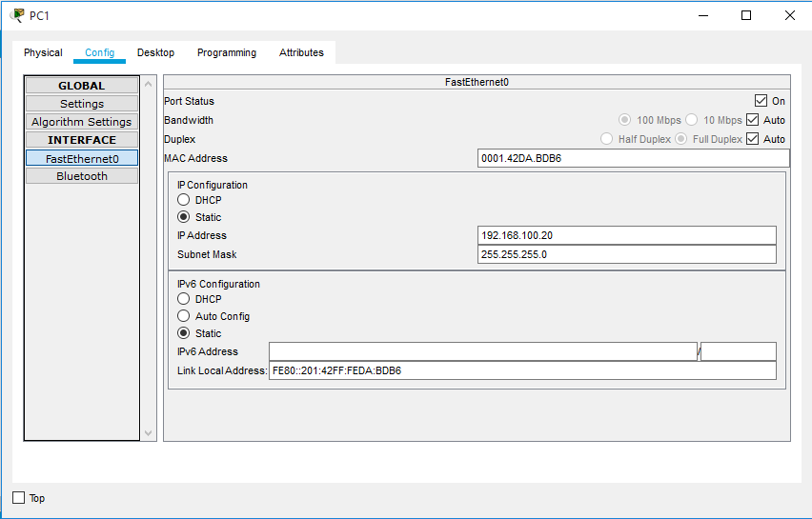
Task: Click the PC1 Packet Tracer title icon
Action: click(17, 15)
